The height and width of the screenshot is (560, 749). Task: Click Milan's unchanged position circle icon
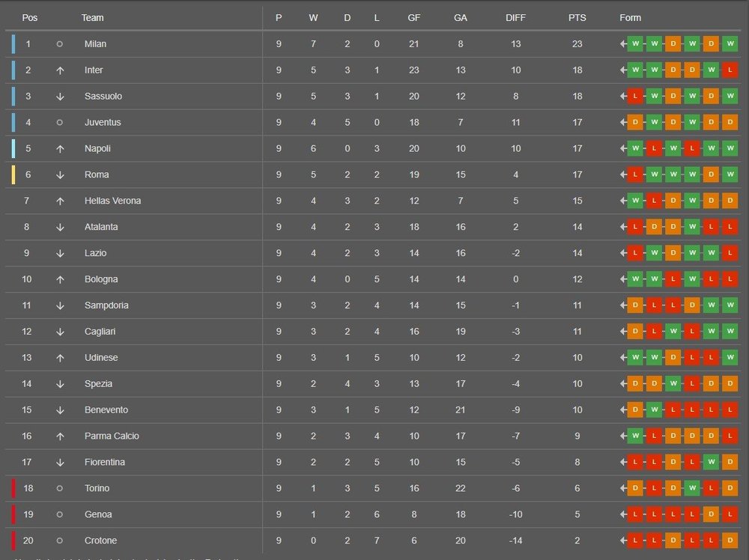(60, 44)
